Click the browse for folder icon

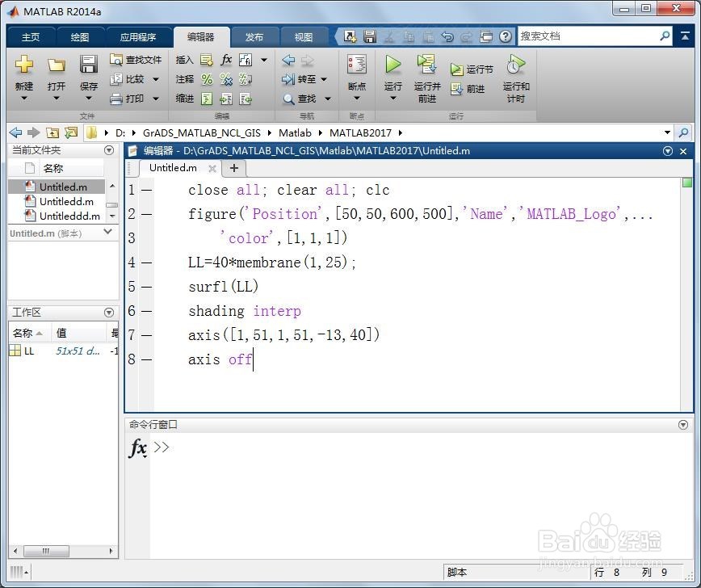(71, 132)
